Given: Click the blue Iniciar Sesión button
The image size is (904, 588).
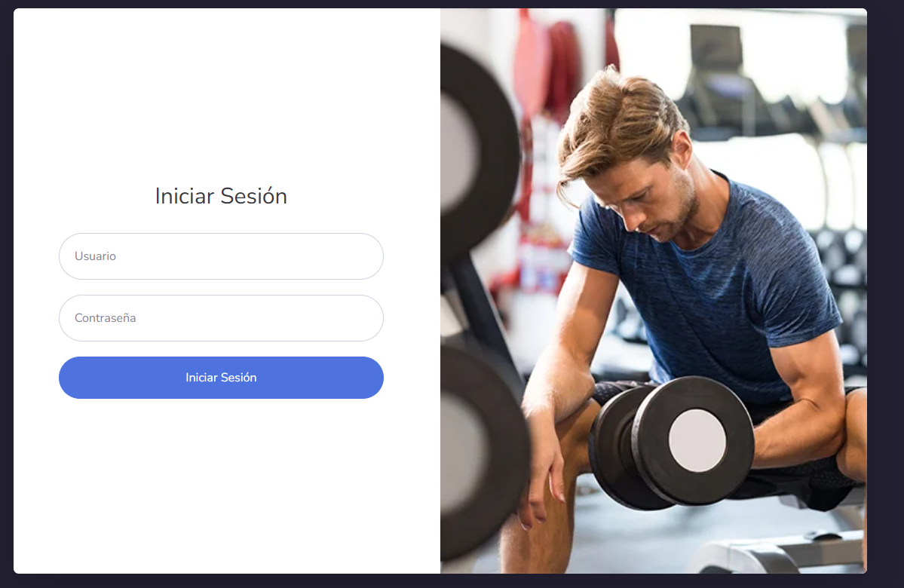Looking at the screenshot, I should [x=221, y=378].
